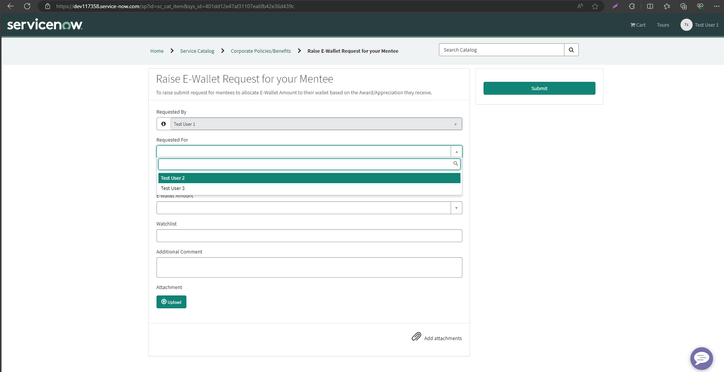Click the Search Catalog input field
Screen dimensions: 724x372
(x=501, y=50)
